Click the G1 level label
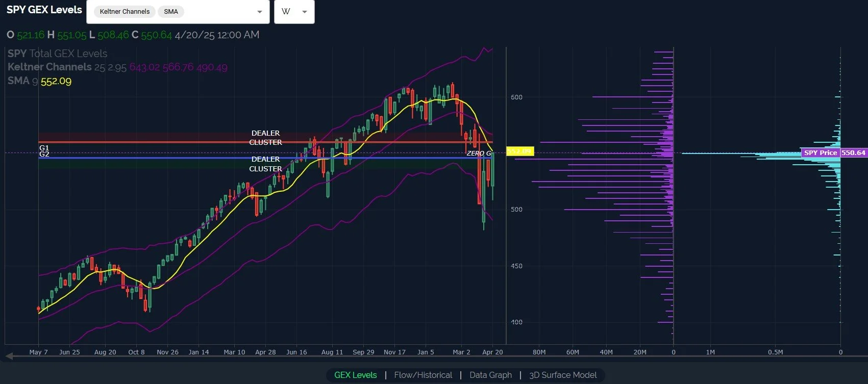The width and height of the screenshot is (868, 384). point(44,148)
